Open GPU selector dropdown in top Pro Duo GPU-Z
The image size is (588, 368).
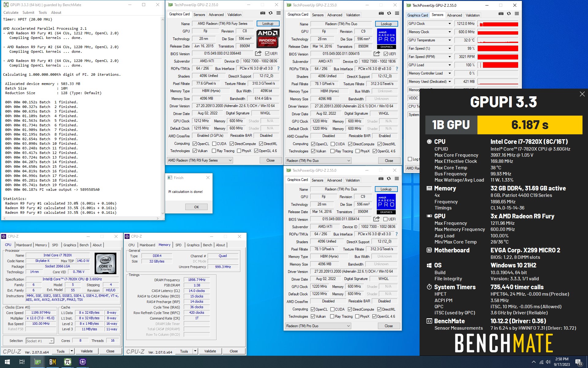(318, 161)
